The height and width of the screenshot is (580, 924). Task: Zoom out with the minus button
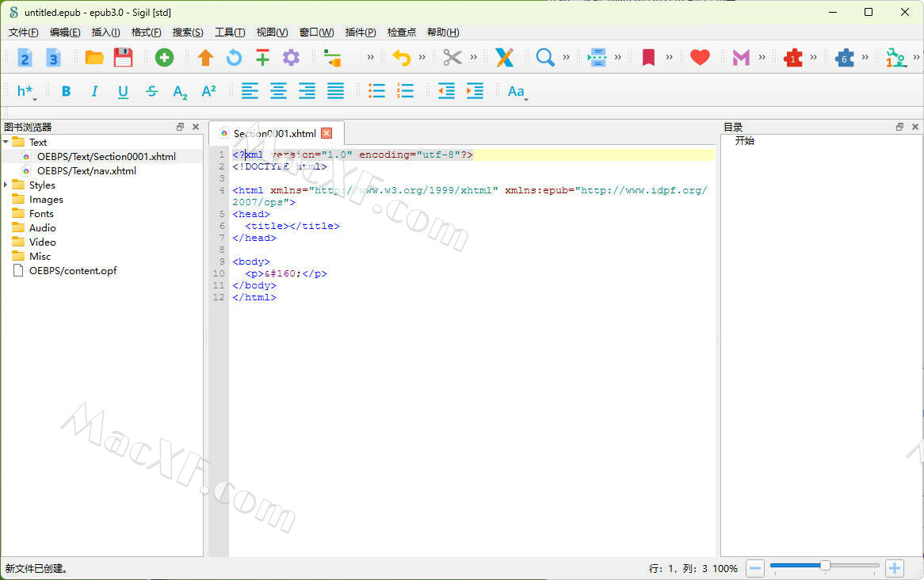[755, 568]
